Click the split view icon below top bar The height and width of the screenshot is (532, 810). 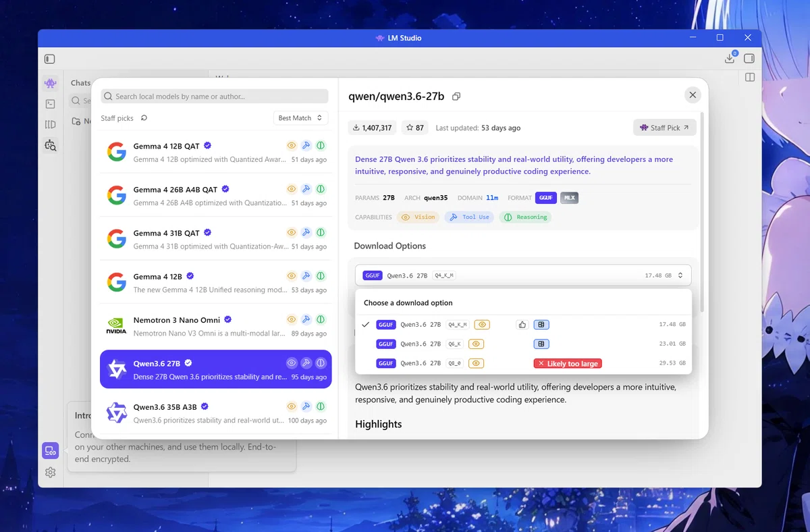(x=749, y=78)
